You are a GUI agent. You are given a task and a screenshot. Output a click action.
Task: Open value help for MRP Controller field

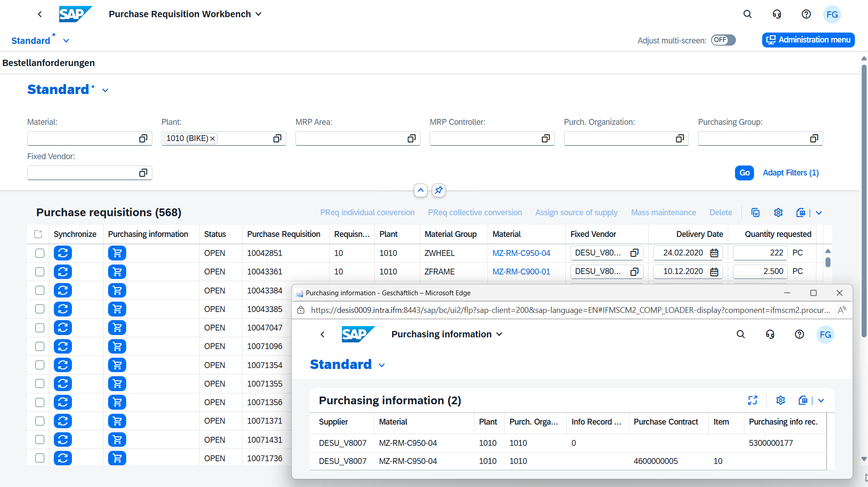tap(545, 138)
